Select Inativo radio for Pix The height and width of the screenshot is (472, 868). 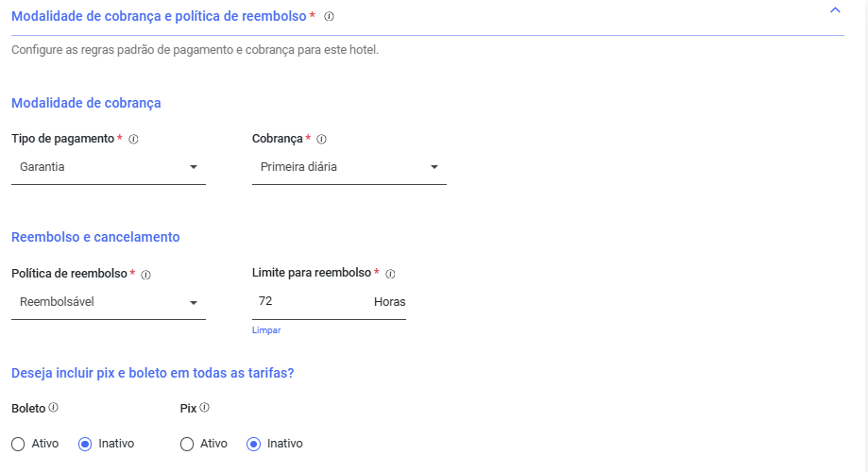point(253,444)
